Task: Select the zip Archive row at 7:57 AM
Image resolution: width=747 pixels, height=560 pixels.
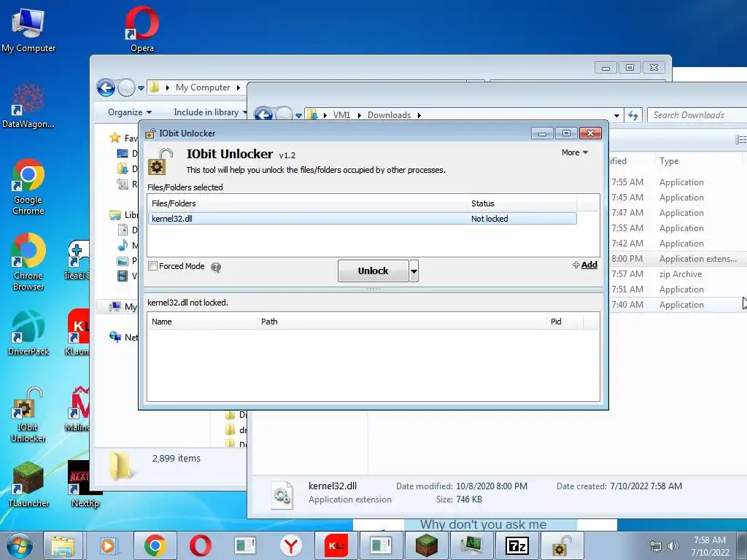Action: pos(676,274)
